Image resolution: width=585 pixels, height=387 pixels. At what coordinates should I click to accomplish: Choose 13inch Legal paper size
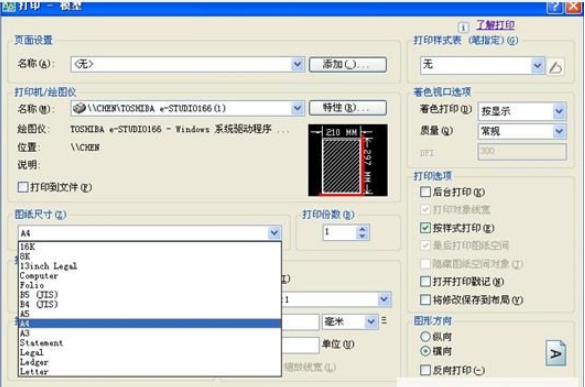[150, 266]
